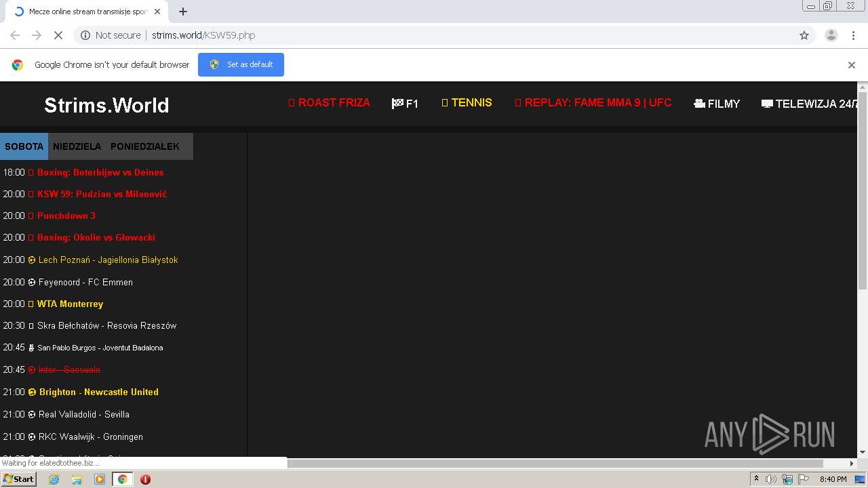This screenshot has height=488, width=868.
Task: Dismiss the default browser notification bar
Action: 852,65
